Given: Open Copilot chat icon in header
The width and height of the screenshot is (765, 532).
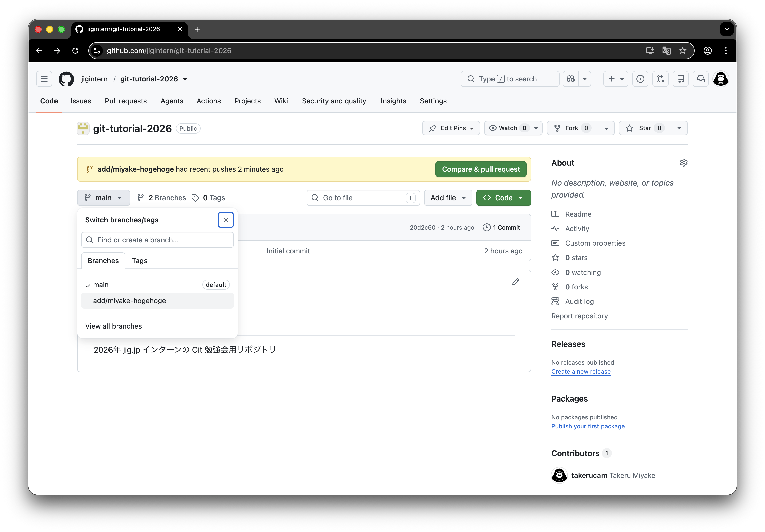Looking at the screenshot, I should [x=570, y=79].
